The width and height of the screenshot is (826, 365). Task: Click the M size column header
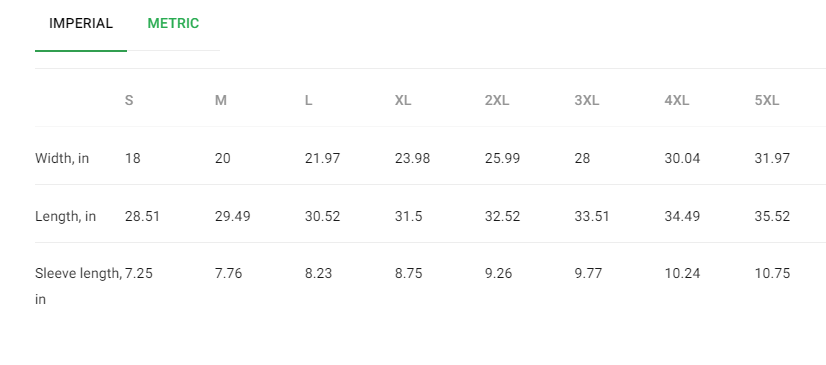[x=221, y=101]
